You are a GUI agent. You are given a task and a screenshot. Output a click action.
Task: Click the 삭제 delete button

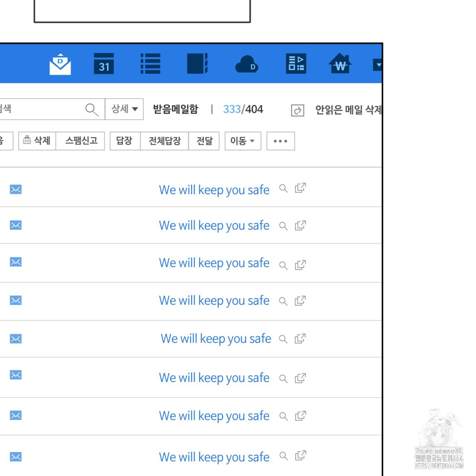37,141
